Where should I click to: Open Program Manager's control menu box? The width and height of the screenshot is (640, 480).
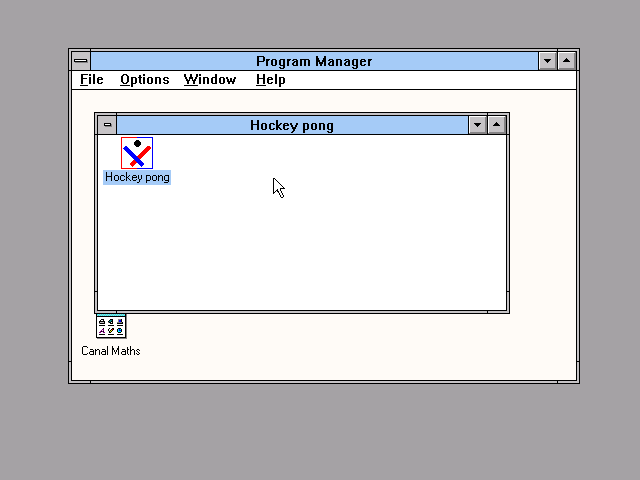point(80,61)
